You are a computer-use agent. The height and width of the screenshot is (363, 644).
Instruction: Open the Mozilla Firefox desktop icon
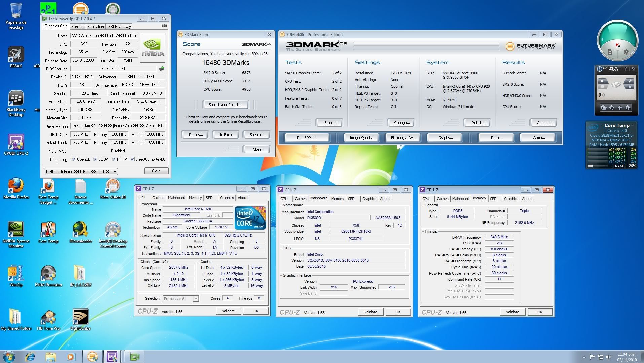(x=16, y=189)
